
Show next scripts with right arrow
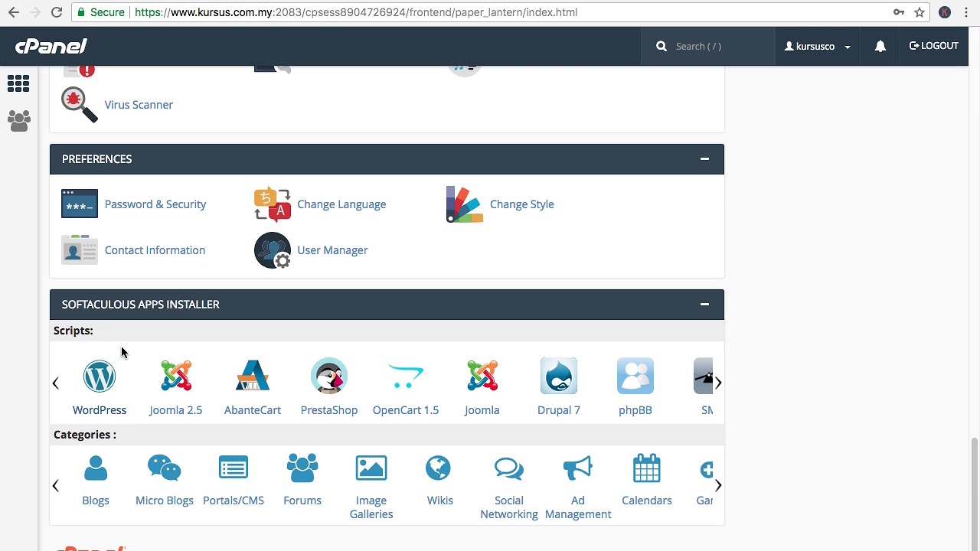click(x=718, y=383)
